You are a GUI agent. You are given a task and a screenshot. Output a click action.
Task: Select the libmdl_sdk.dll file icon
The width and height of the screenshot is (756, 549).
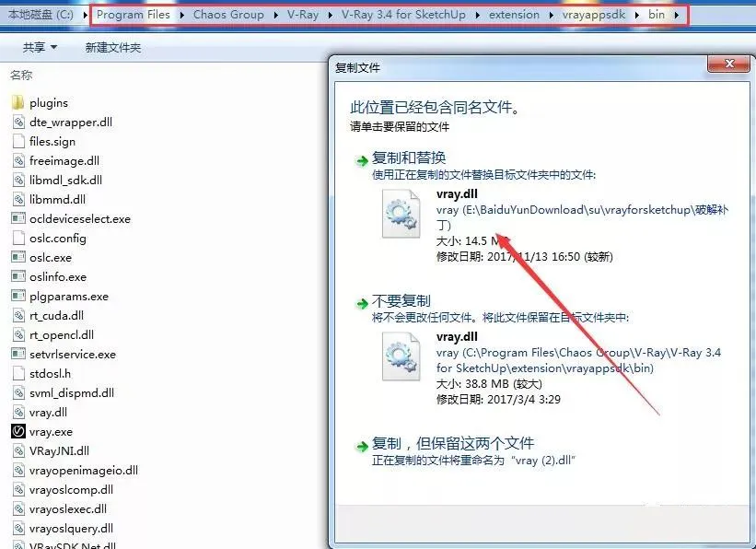point(18,180)
